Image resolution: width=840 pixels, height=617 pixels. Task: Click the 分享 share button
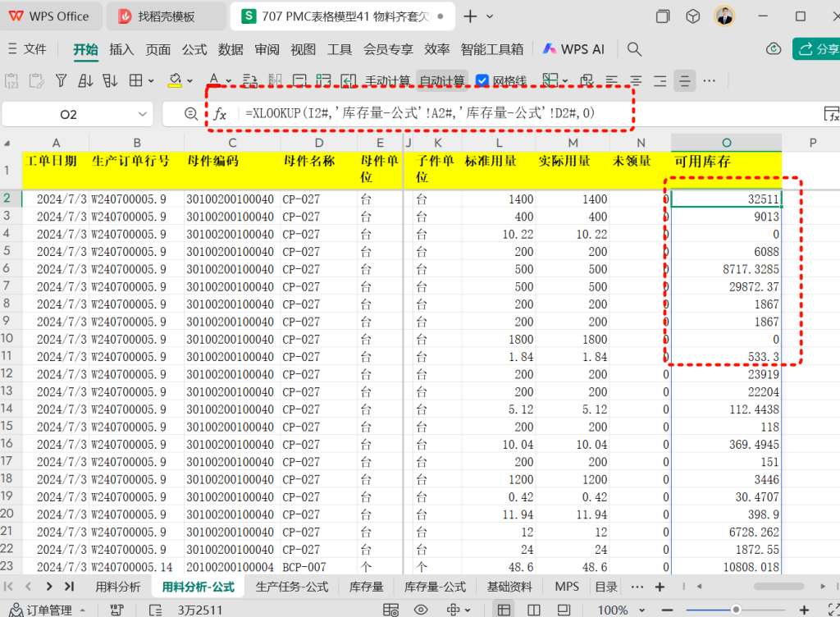point(818,49)
